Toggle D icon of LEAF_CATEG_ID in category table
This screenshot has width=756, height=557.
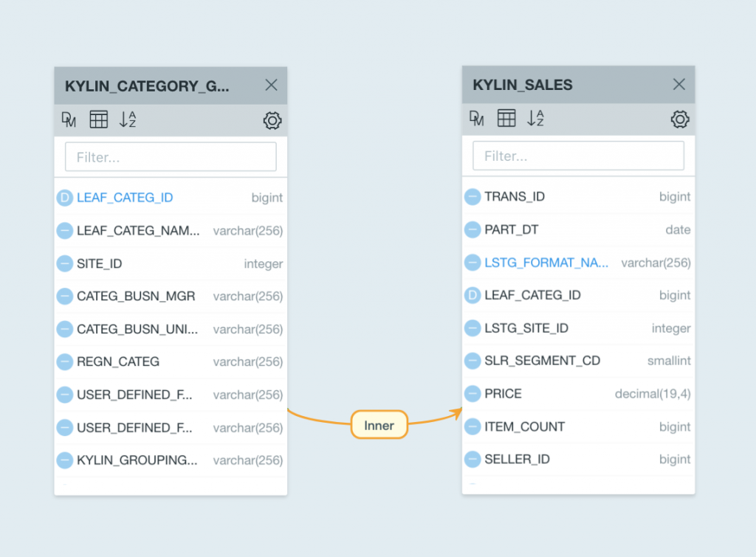[x=65, y=198]
